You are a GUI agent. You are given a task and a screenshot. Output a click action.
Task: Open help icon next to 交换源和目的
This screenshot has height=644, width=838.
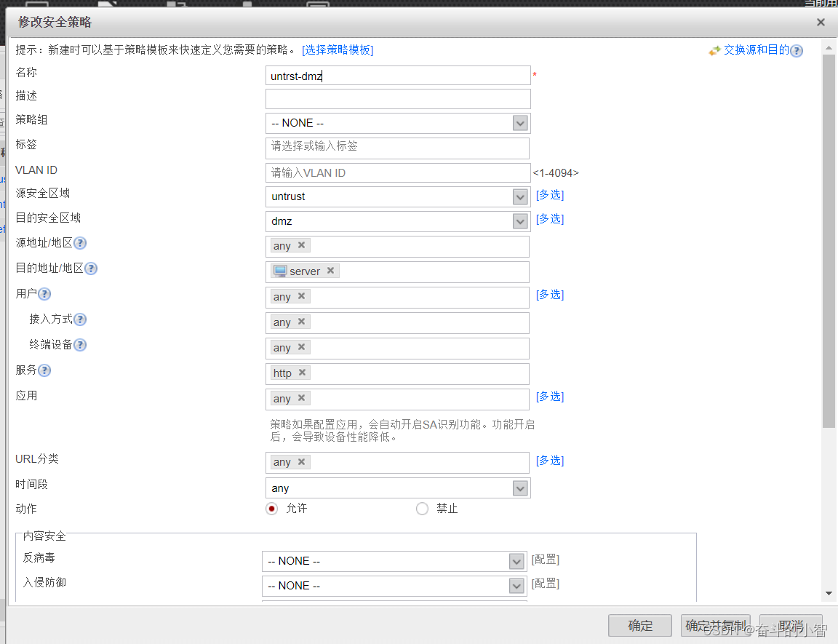coord(797,51)
